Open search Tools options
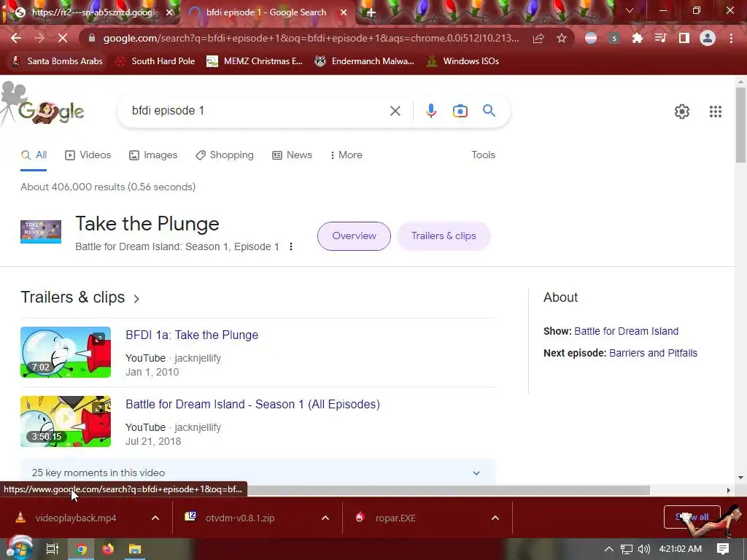 pyautogui.click(x=483, y=155)
